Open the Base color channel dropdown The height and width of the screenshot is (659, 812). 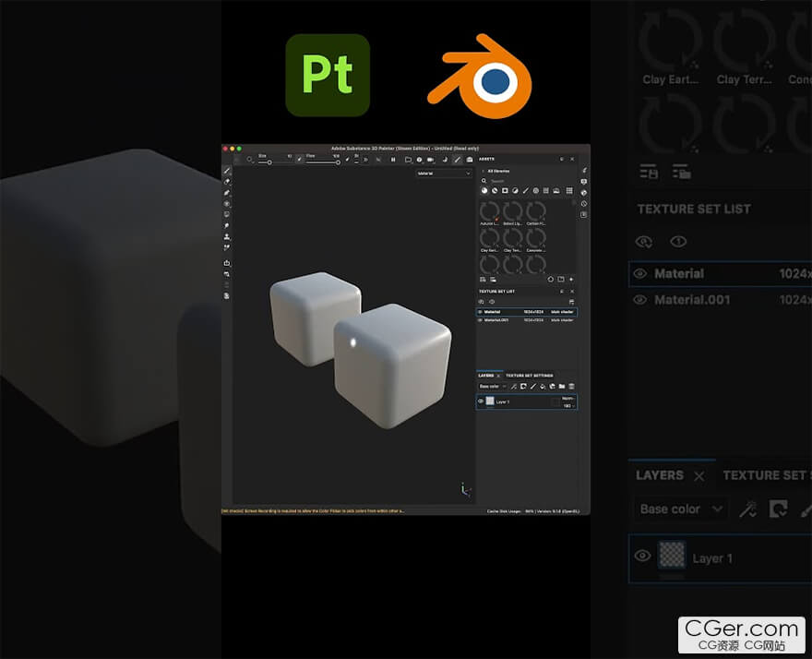[x=493, y=387]
